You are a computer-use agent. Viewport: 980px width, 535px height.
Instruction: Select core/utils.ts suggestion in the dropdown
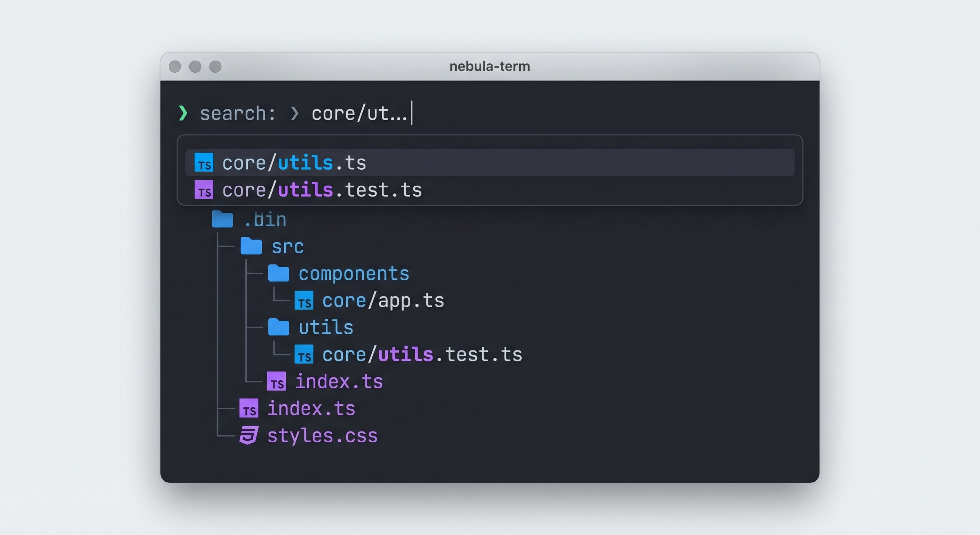pos(294,163)
